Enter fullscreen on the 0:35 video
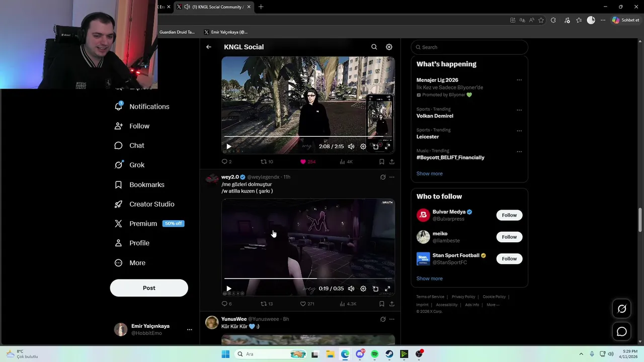 387,289
